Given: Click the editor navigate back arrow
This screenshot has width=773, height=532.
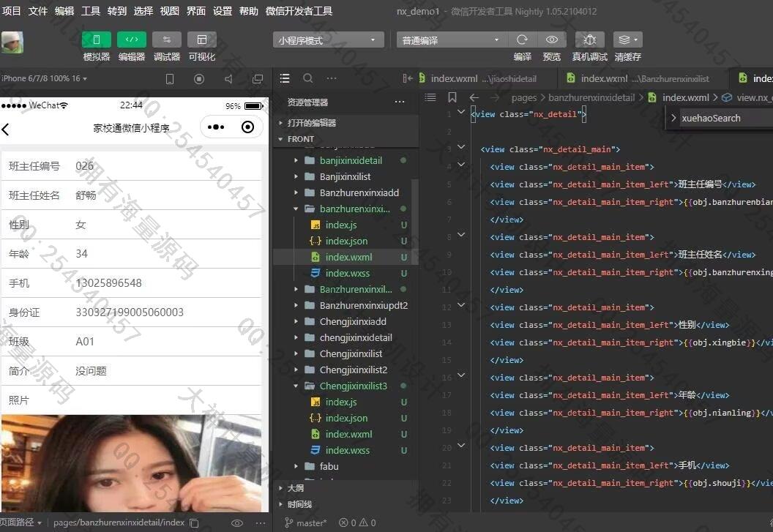Looking at the screenshot, I should [x=474, y=97].
